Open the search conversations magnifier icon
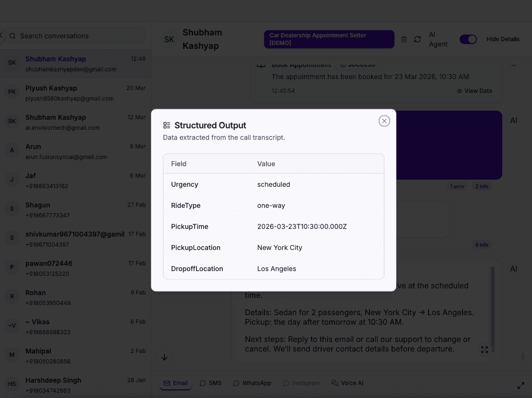 12,36
